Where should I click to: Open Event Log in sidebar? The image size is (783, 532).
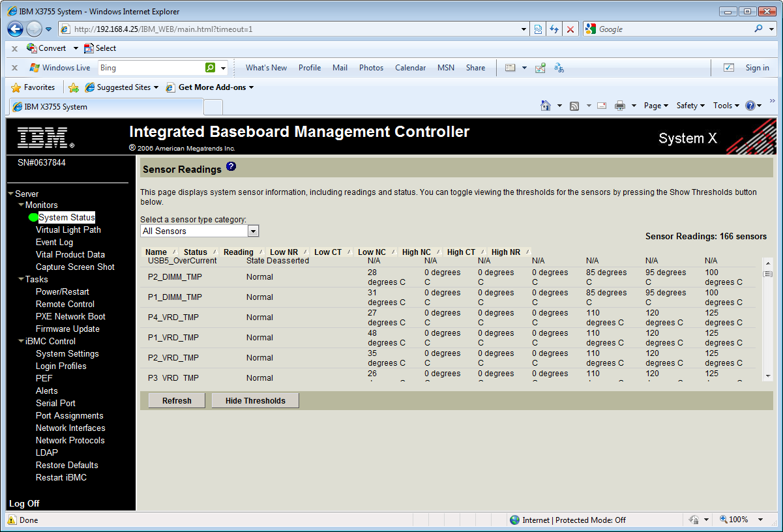point(54,243)
